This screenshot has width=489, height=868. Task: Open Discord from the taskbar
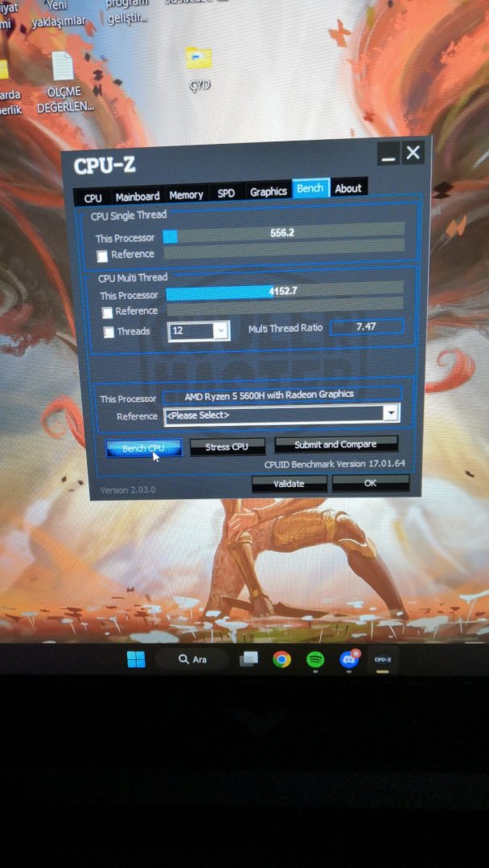coord(349,659)
